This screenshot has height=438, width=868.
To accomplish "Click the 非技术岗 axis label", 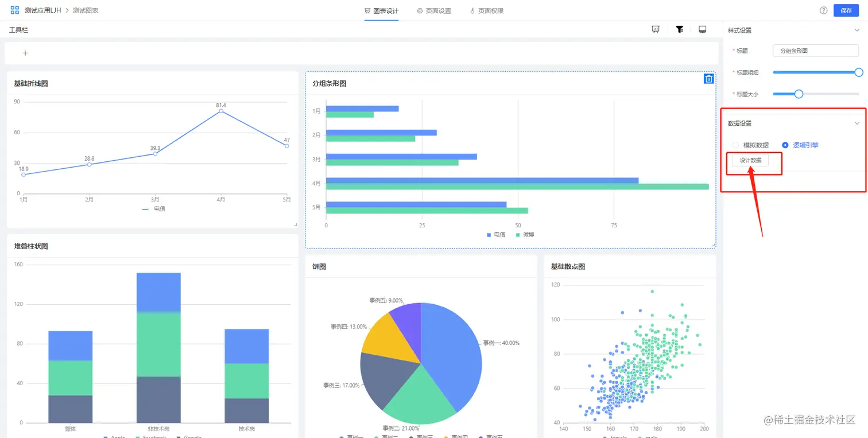I will [158, 428].
